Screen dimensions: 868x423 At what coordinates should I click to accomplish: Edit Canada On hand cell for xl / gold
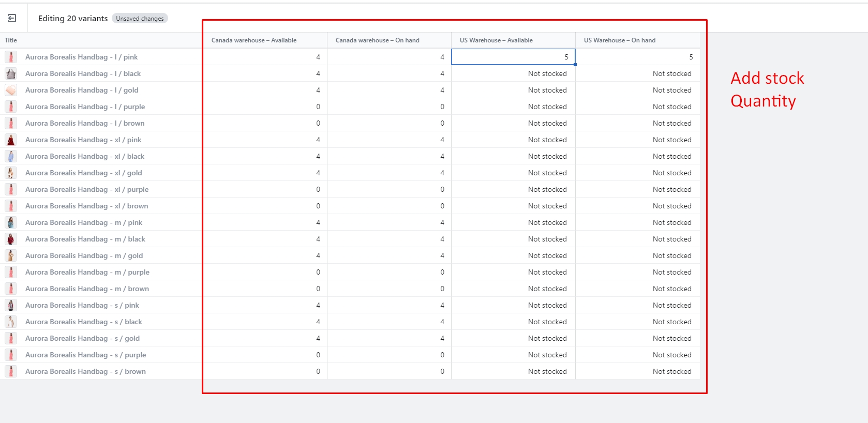389,173
